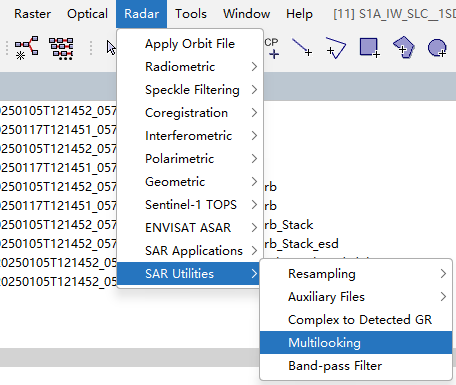The width and height of the screenshot is (456, 385).
Task: Select the draw ellipse tool
Action: [437, 48]
